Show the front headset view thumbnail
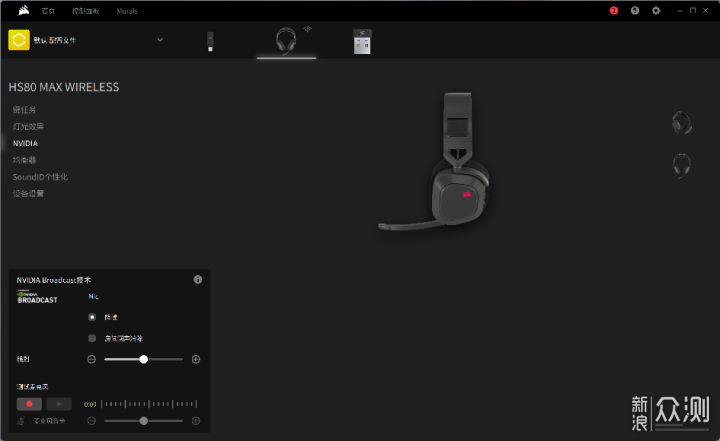Screen dimensions: 720x441 (x=682, y=165)
